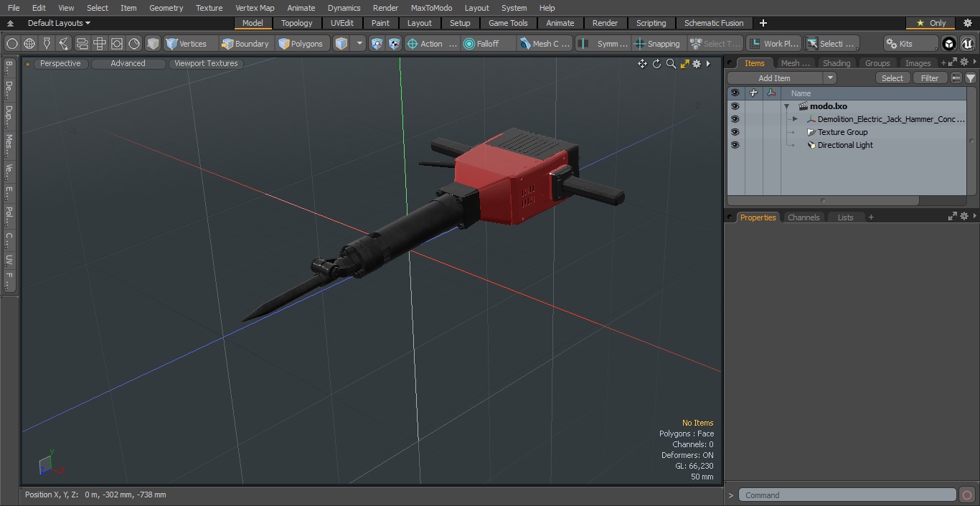Open the Action Center menu
The height and width of the screenshot is (506, 980).
[x=432, y=44]
